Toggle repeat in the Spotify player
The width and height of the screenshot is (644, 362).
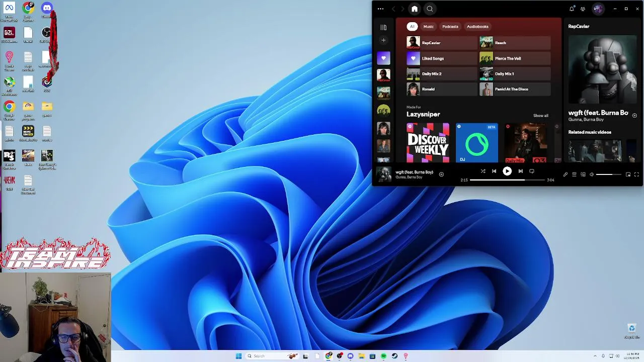(532, 171)
